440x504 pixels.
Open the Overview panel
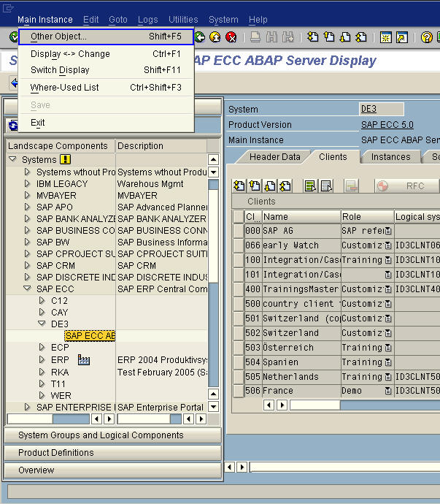click(x=112, y=470)
